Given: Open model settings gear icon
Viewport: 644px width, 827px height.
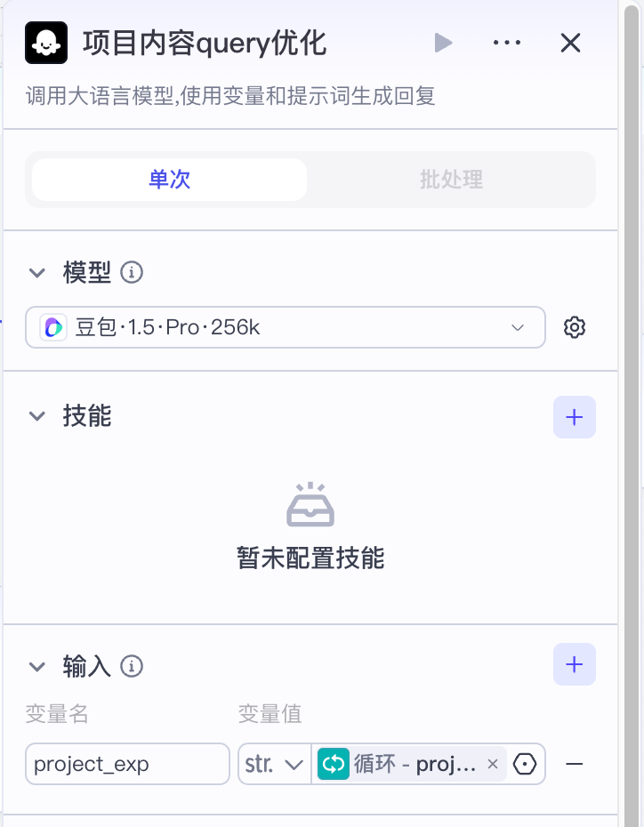Looking at the screenshot, I should pos(575,327).
